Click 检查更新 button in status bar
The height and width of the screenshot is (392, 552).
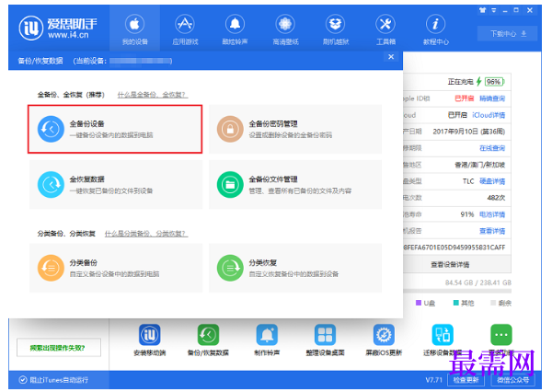click(x=466, y=380)
